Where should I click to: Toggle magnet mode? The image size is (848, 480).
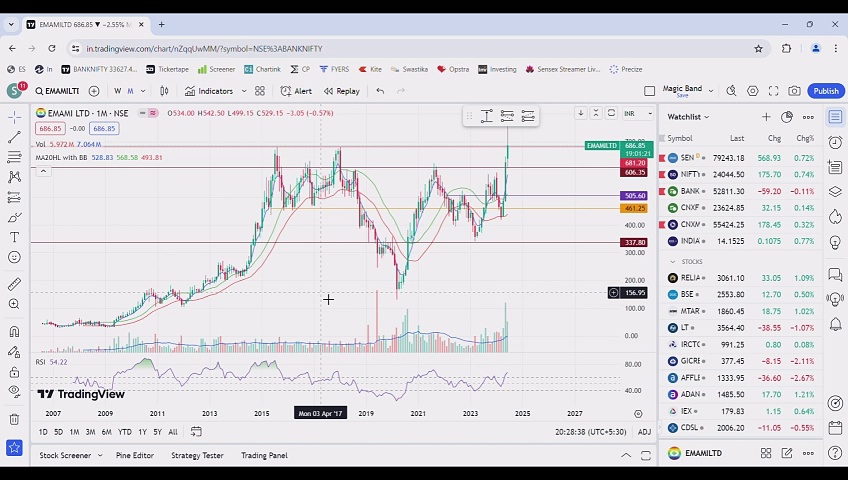[x=15, y=331]
